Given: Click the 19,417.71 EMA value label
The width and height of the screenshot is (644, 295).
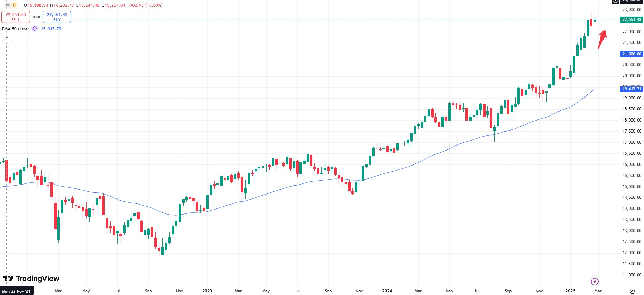Looking at the screenshot, I should tap(631, 89).
